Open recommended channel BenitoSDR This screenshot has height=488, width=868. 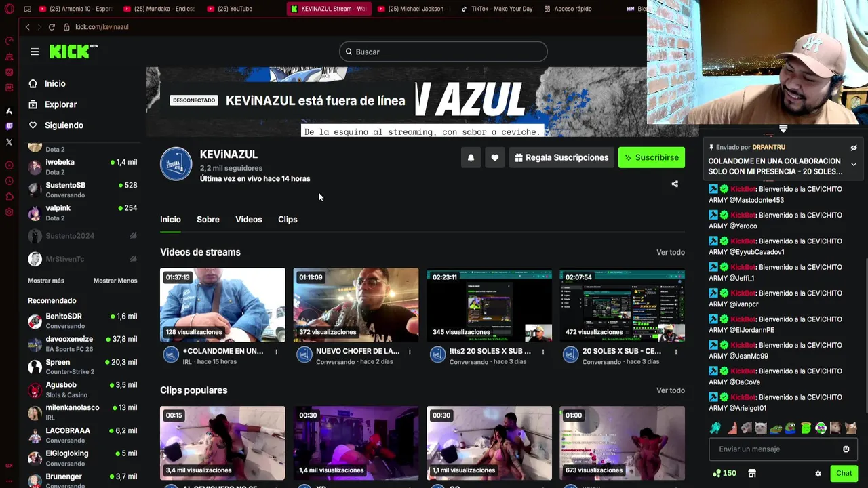tap(82, 321)
